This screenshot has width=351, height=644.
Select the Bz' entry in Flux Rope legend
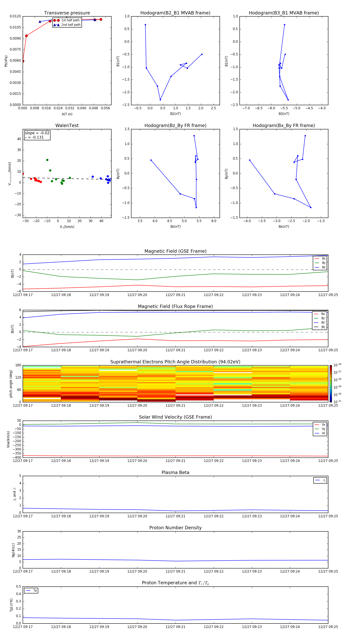pyautogui.click(x=320, y=323)
